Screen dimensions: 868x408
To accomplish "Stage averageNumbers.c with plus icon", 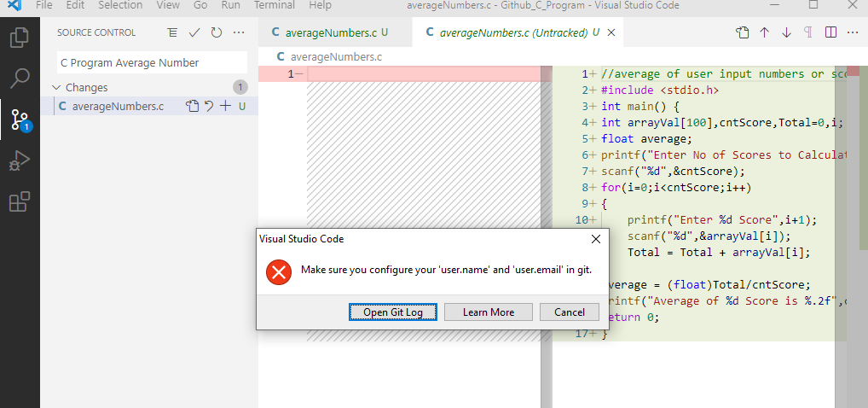I will point(225,106).
